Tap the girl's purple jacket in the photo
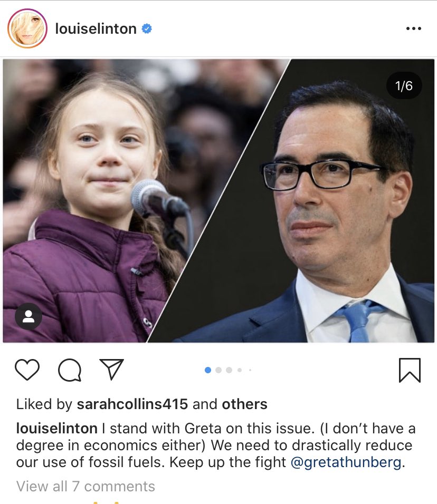Viewport: 437px width, 504px height. 80,283
